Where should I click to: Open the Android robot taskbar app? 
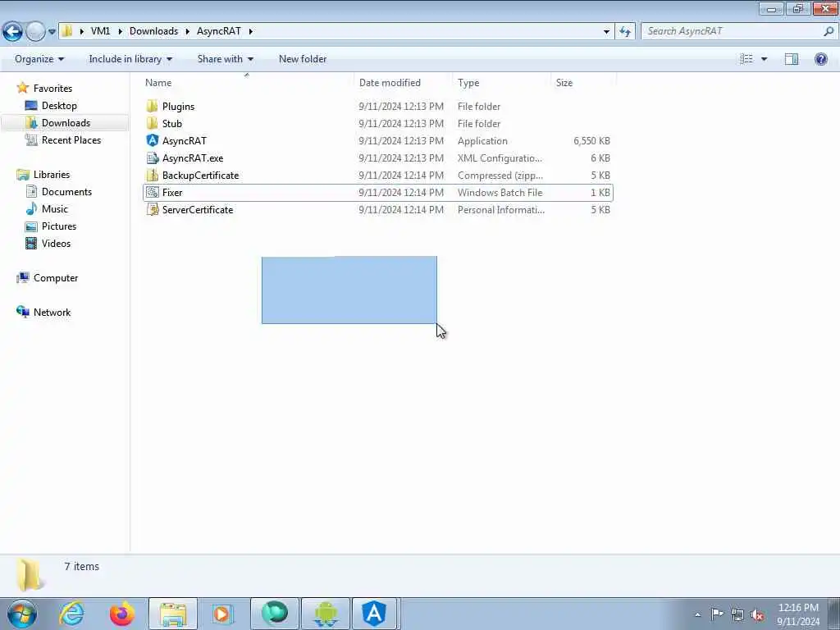click(x=326, y=614)
